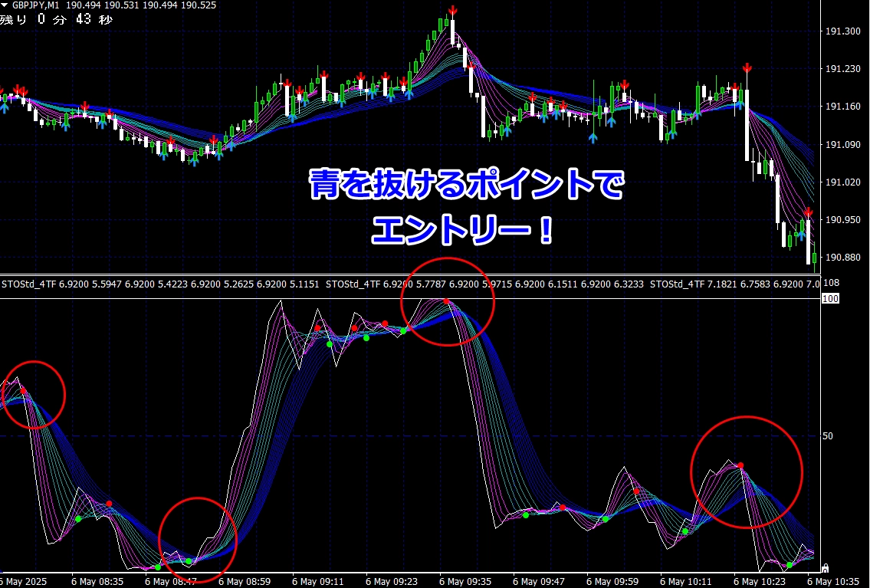The height and width of the screenshot is (588, 870).
Task: Select the first STOStd_4TF indicator label
Action: click(29, 284)
